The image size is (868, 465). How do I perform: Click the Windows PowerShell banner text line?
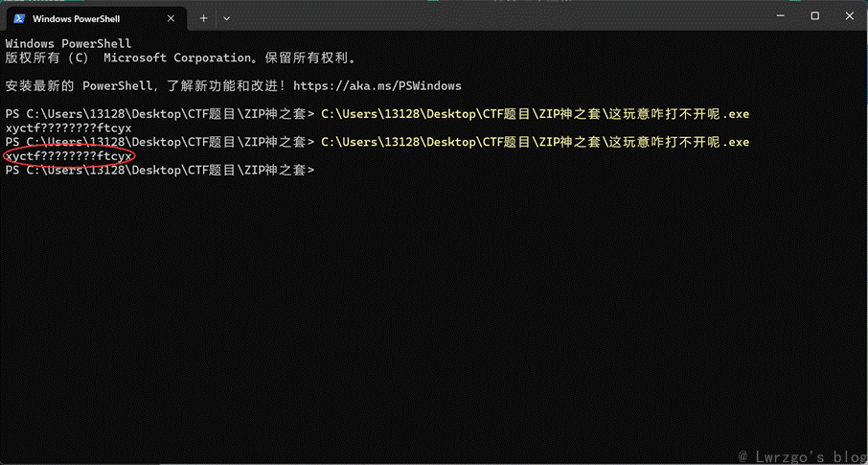point(69,44)
